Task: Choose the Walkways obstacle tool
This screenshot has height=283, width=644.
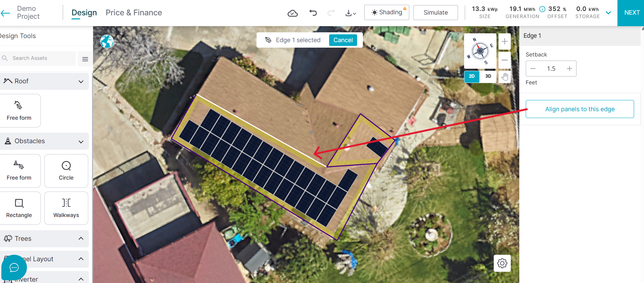Action: [x=66, y=208]
